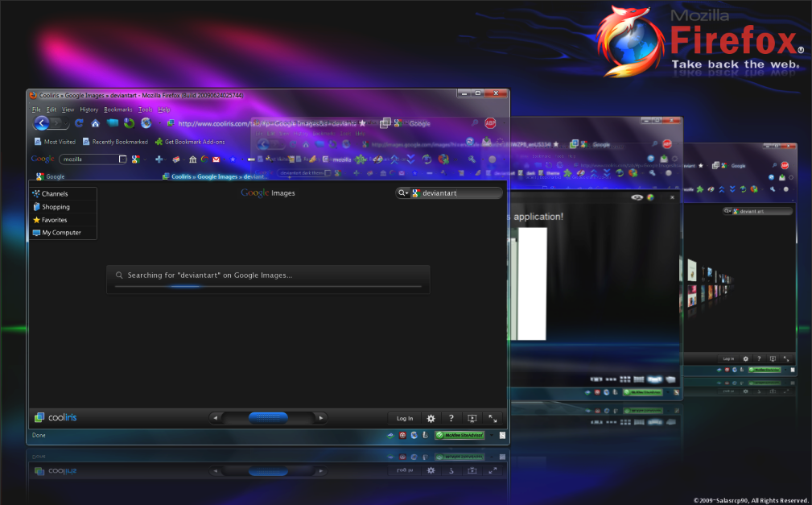Open the Most Visited bookmarks folder
812x505 pixels.
pos(55,142)
